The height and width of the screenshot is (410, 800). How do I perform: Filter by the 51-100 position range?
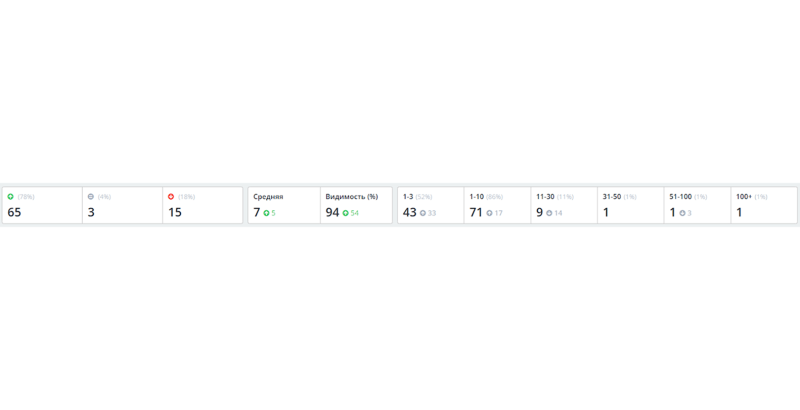pos(680,197)
